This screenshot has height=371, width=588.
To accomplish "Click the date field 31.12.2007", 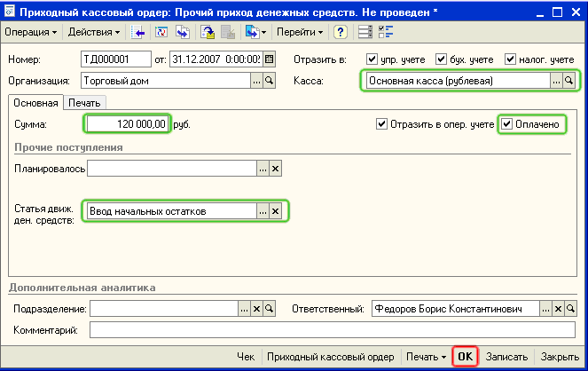I will (x=216, y=59).
